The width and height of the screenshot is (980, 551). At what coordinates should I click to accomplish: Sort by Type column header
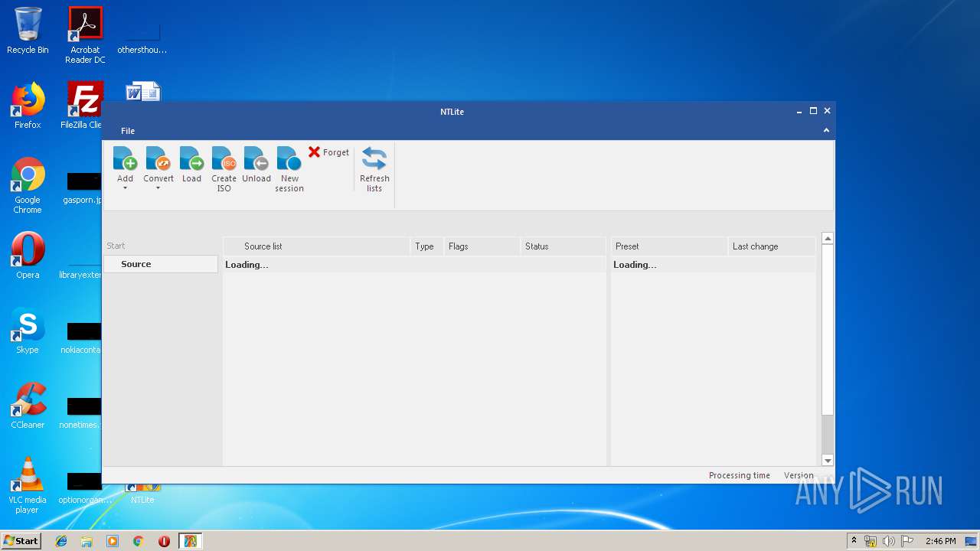pyautogui.click(x=426, y=246)
